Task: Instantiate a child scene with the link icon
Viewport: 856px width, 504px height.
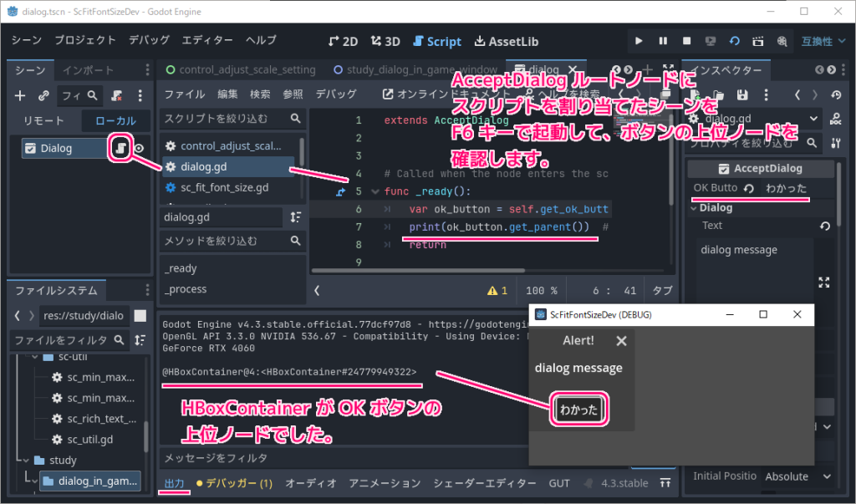Action: tap(44, 95)
